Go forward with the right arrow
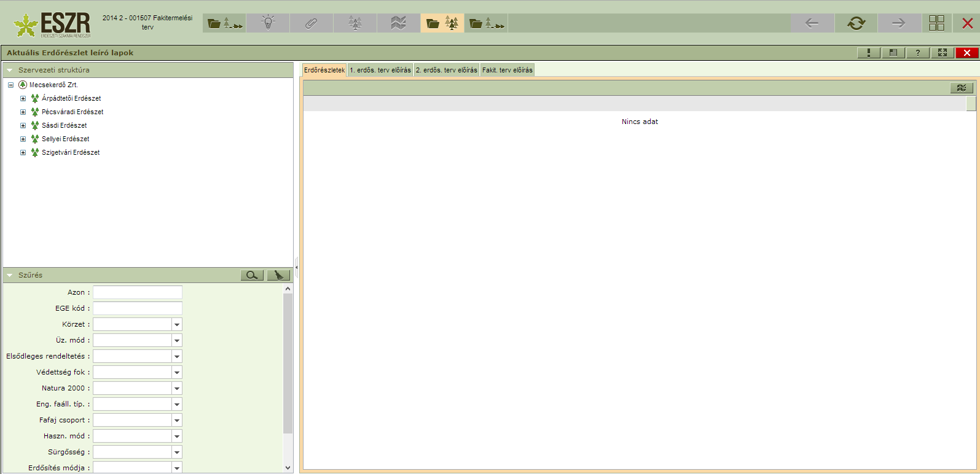This screenshot has width=980, height=474. [x=899, y=23]
